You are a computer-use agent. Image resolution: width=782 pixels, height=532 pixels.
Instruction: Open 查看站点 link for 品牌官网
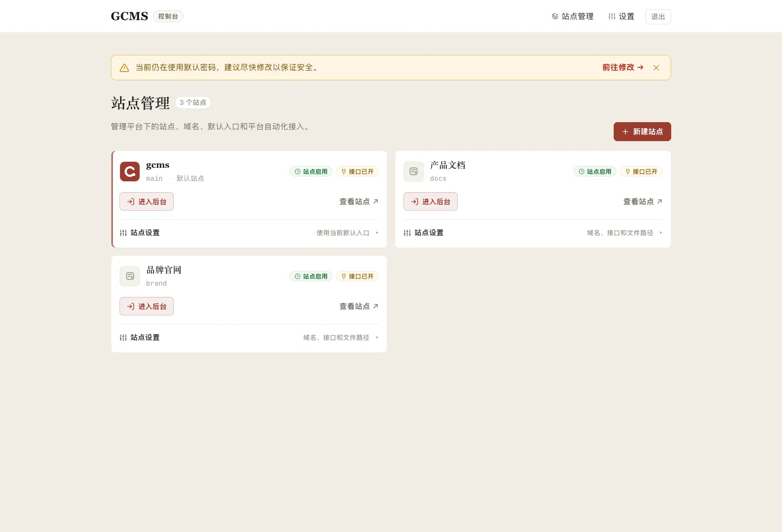(359, 306)
